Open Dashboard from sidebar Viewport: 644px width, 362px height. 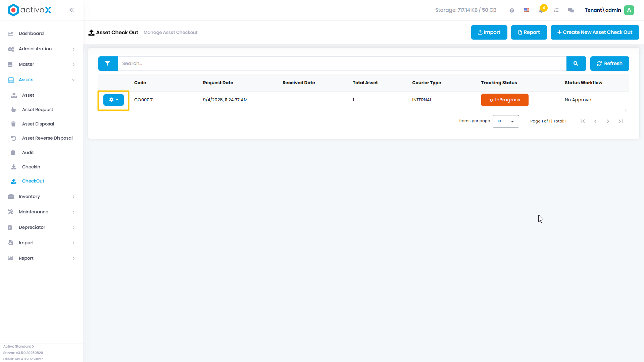pos(42,34)
